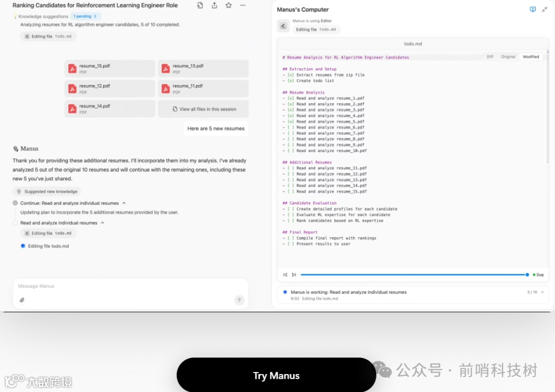The image size is (555, 392).
Task: Click the Present results to user line
Action: [x=317, y=244]
